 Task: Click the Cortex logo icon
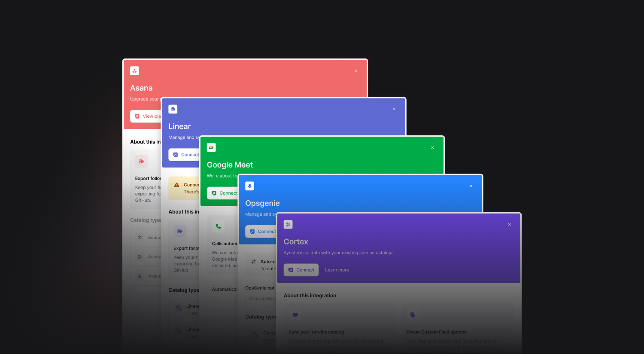(x=288, y=224)
